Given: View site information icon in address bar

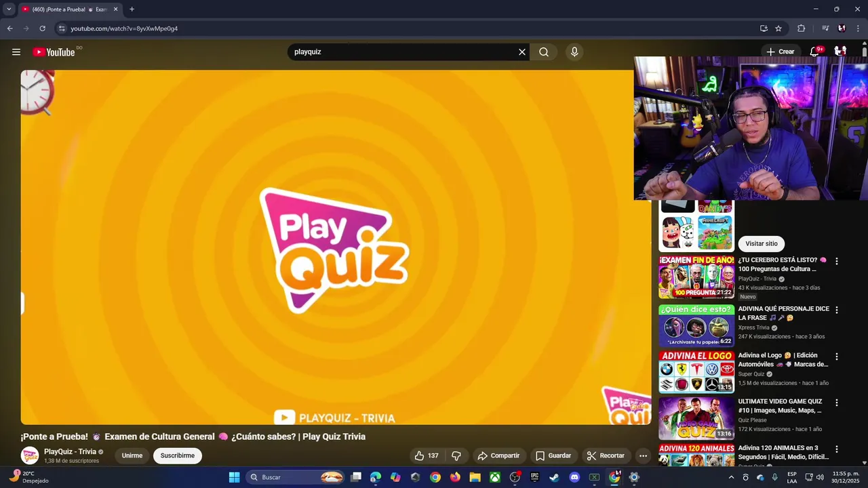Looking at the screenshot, I should [x=62, y=28].
